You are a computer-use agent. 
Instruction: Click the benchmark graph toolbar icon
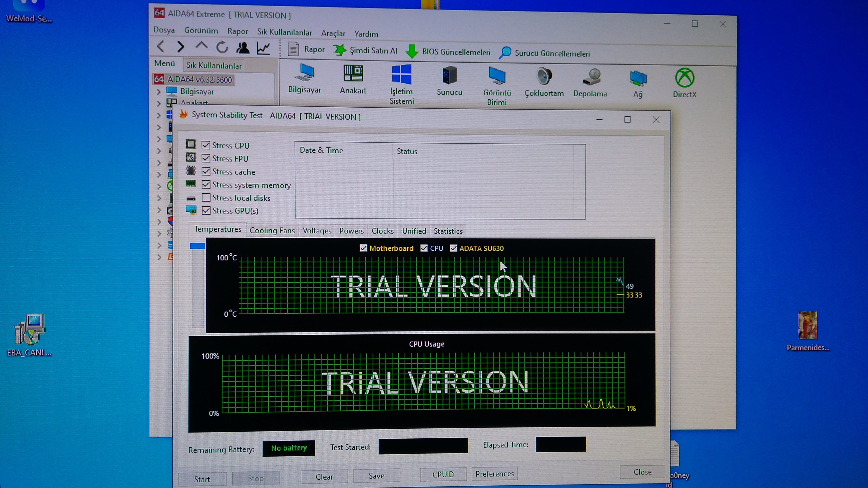click(263, 48)
